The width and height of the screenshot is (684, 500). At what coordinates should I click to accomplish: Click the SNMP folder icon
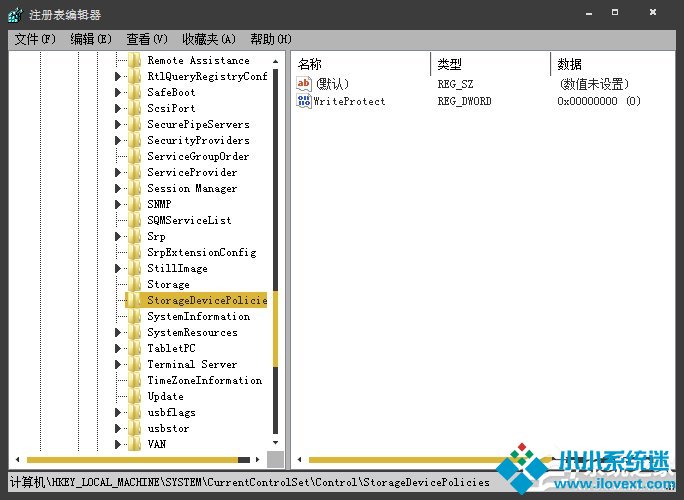[x=135, y=204]
